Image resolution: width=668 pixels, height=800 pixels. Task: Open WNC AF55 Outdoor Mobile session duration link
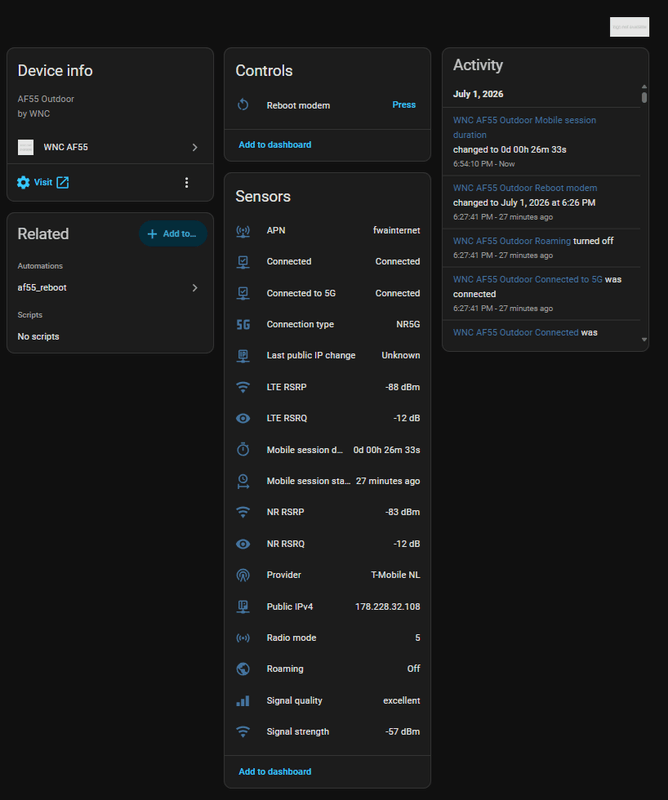[x=524, y=128]
